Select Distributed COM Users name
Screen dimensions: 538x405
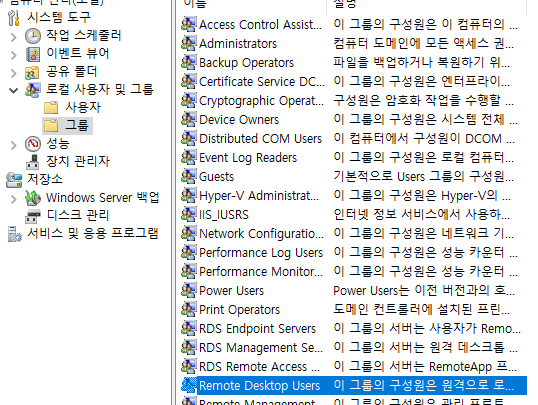pos(260,138)
